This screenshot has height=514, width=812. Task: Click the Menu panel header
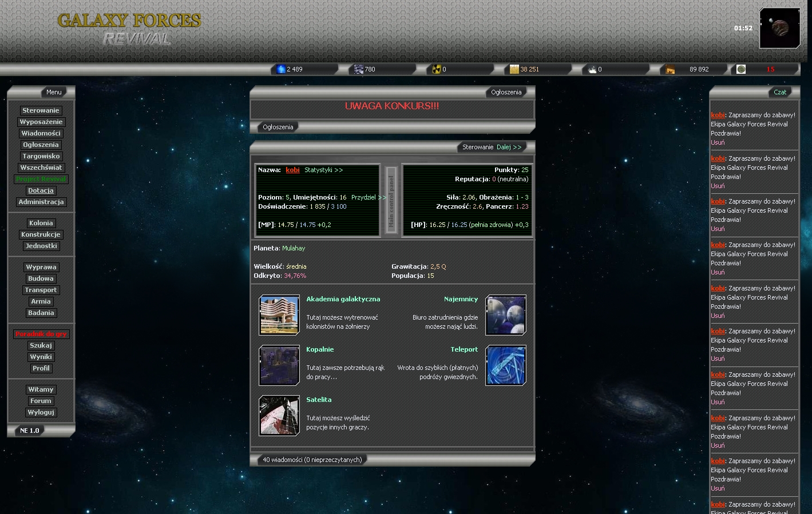click(54, 92)
